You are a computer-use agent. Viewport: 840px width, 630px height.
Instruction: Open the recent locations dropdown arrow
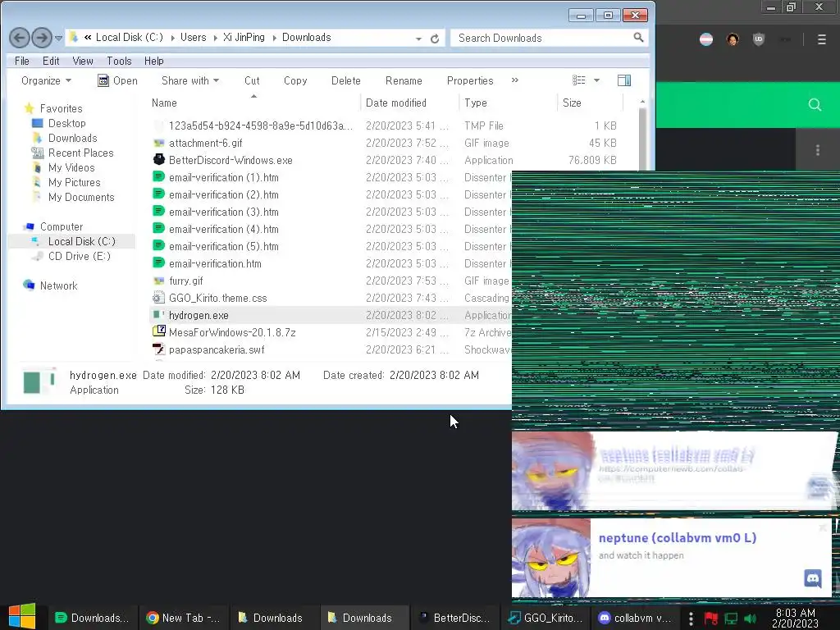click(58, 38)
